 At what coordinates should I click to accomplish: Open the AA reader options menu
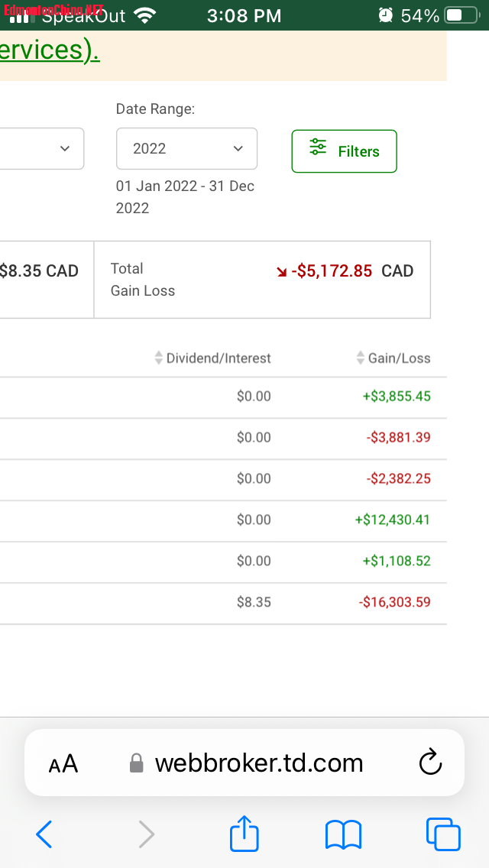point(63,763)
